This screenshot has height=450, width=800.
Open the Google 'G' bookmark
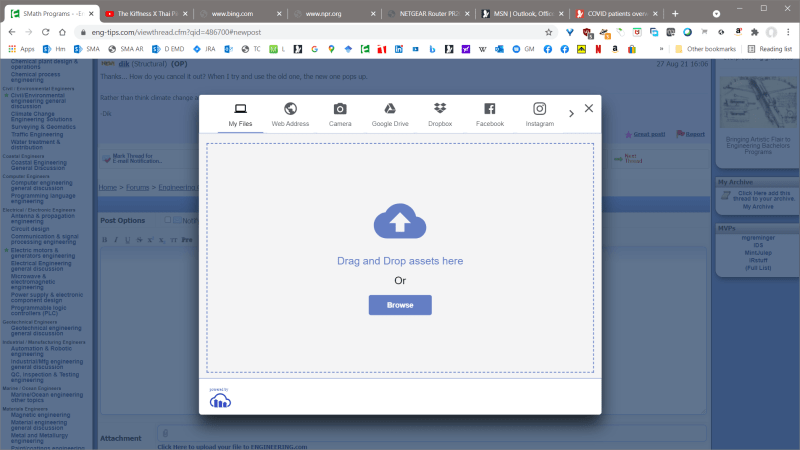click(x=314, y=49)
